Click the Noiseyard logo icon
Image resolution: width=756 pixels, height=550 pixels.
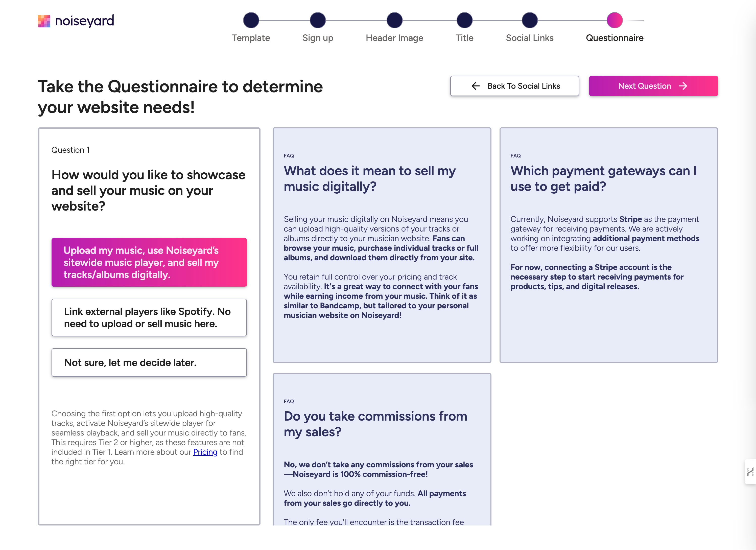click(44, 21)
